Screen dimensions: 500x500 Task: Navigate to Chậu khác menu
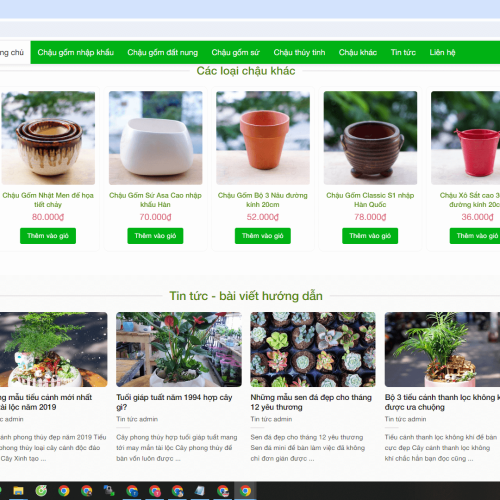pos(358,52)
